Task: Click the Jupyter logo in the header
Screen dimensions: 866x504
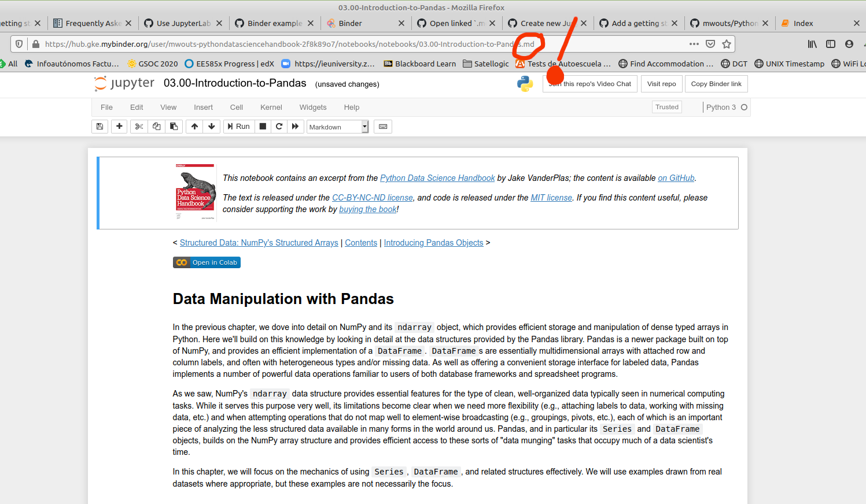Action: (123, 83)
